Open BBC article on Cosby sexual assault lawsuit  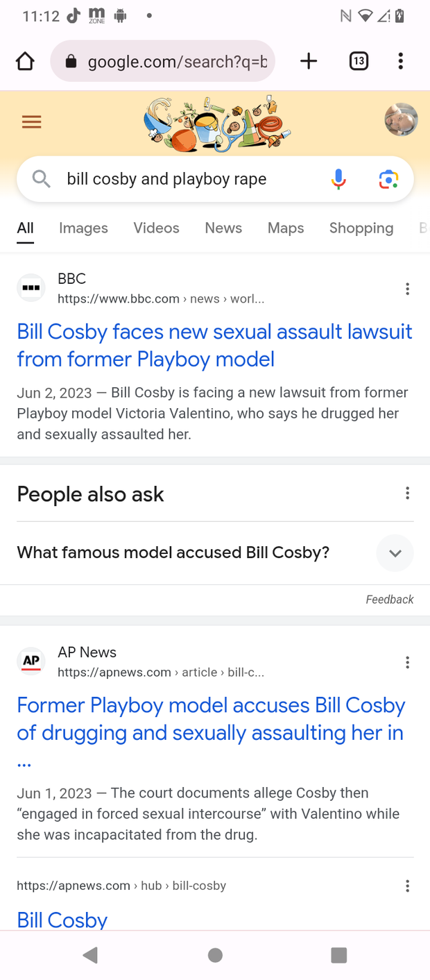coord(214,345)
